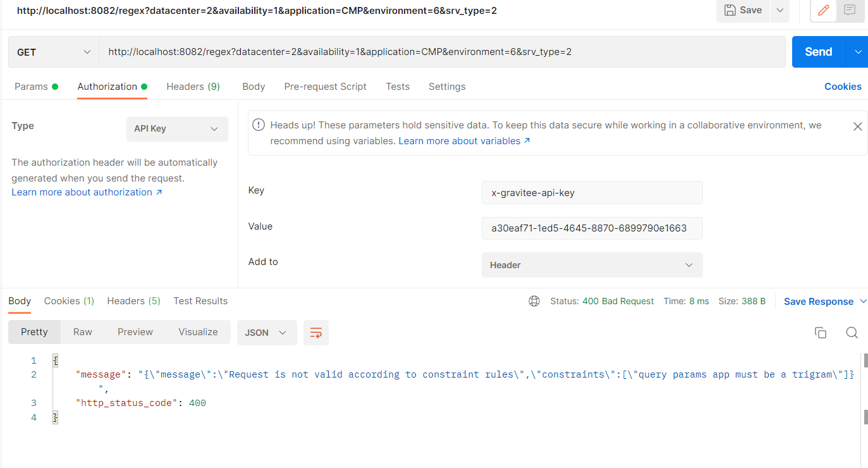Open the API Key type dropdown

point(177,129)
